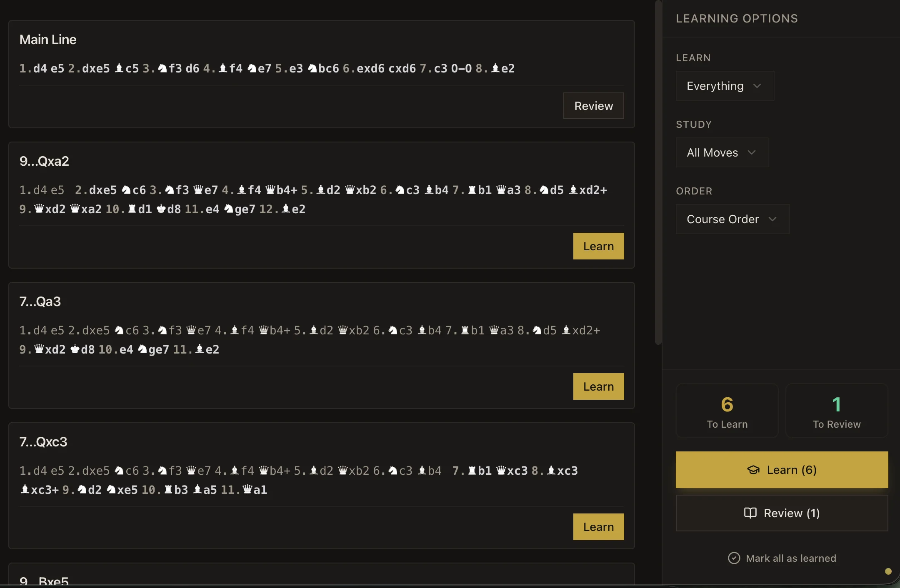Click the LEARNING OPTIONS panel header
The height and width of the screenshot is (588, 900).
tap(737, 18)
